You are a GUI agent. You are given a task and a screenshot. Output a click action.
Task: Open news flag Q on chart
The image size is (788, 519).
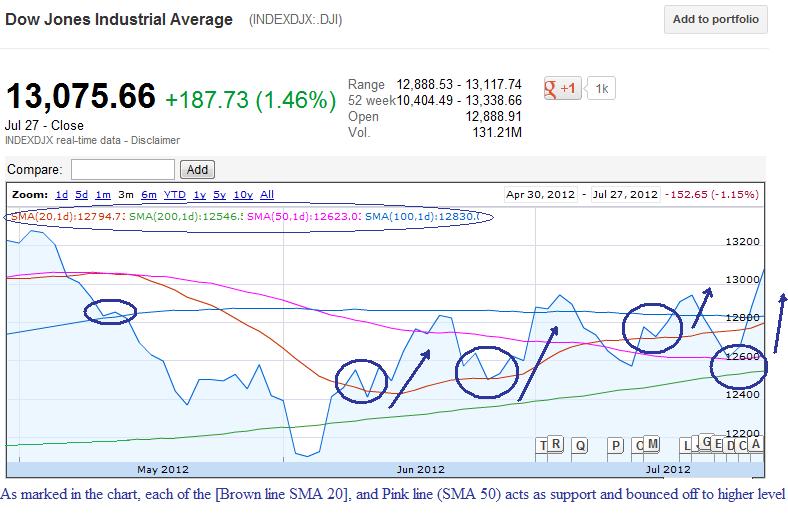[x=580, y=446]
